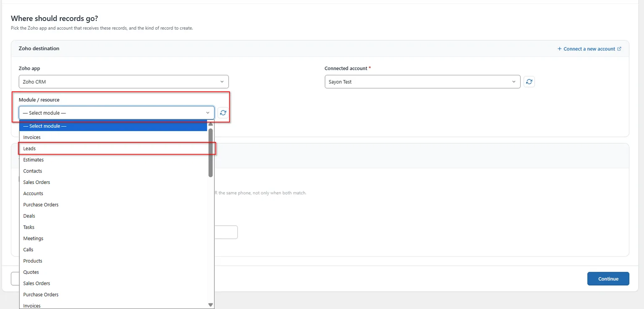Select Invoices option just above Leads
This screenshot has height=309, width=644.
(113, 137)
